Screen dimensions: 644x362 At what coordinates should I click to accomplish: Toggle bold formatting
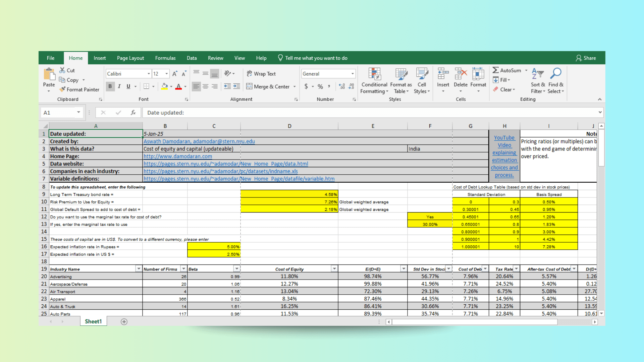(x=110, y=86)
